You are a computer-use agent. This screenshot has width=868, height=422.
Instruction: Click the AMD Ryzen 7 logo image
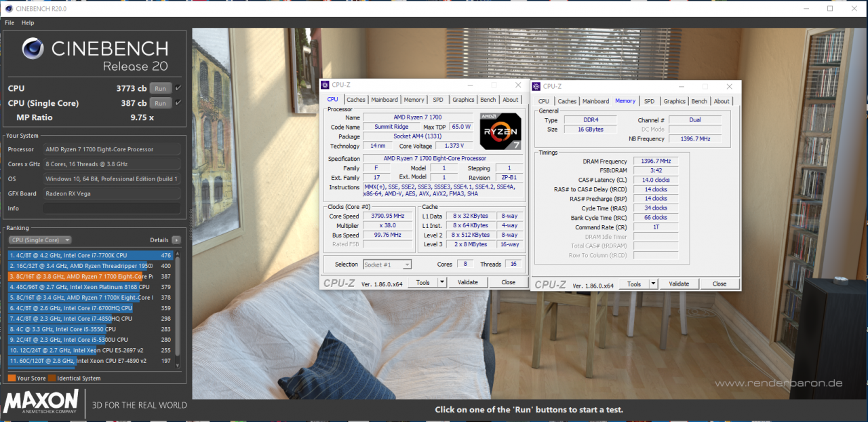(x=500, y=130)
